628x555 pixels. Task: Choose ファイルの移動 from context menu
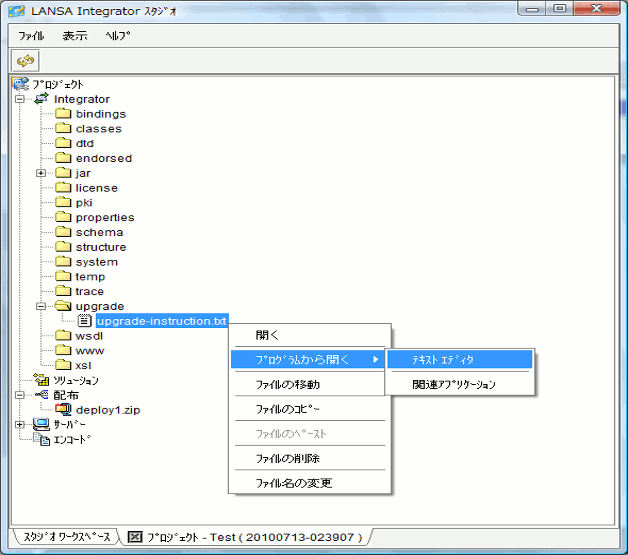point(310,384)
